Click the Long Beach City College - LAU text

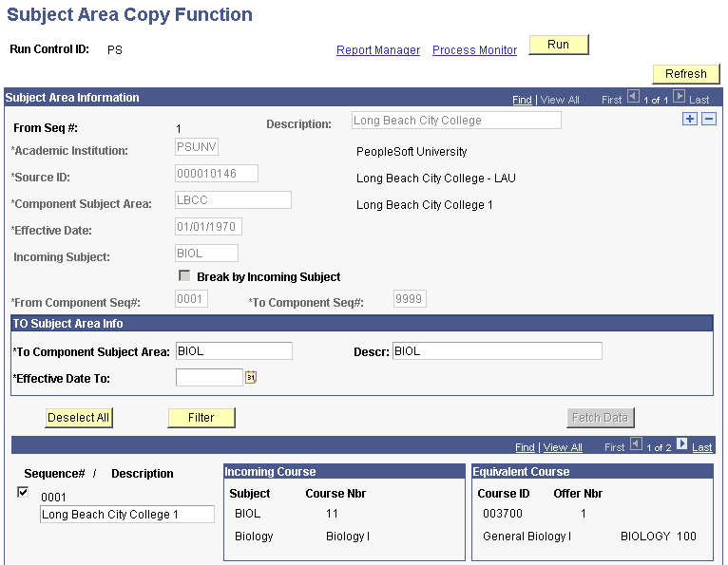click(x=436, y=179)
